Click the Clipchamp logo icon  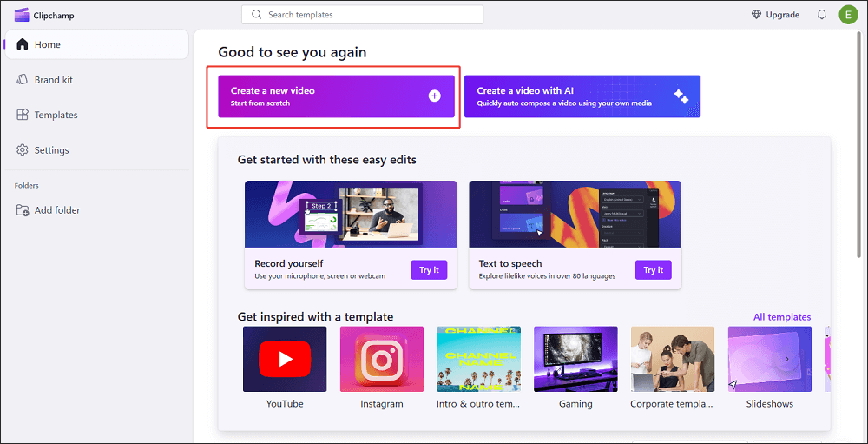click(22, 15)
